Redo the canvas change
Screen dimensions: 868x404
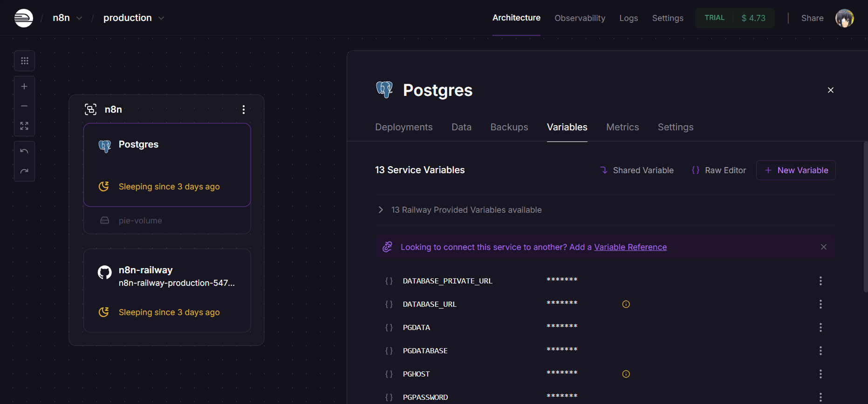click(x=24, y=171)
